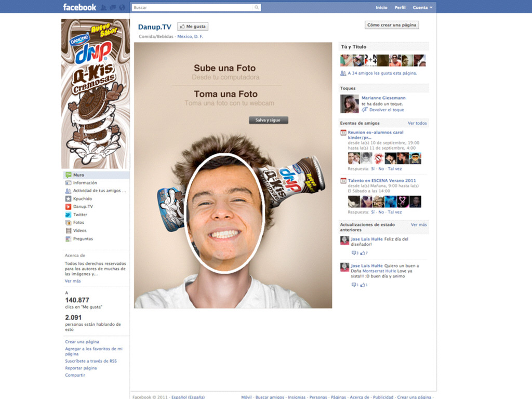
Task: Click comment icon on Feliz día post
Action: point(355,253)
